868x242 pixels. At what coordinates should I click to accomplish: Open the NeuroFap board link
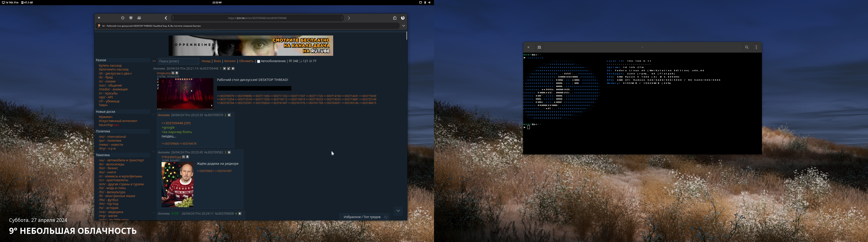[106, 125]
